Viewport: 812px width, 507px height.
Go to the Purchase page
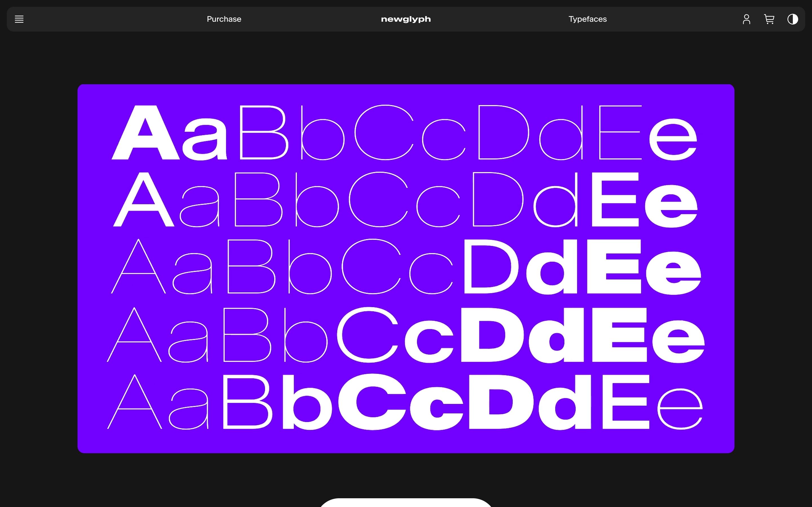(224, 19)
